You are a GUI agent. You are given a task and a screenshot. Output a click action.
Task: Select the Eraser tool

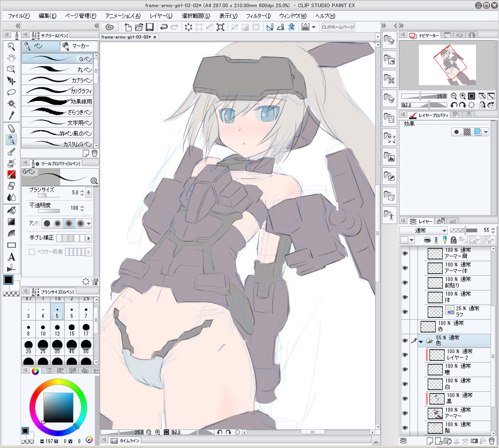click(12, 186)
